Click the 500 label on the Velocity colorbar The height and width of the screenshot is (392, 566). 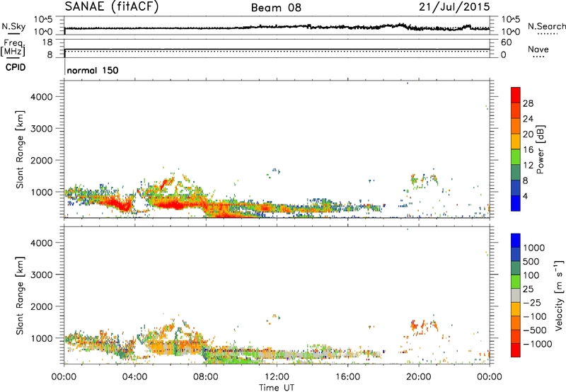tap(531, 261)
